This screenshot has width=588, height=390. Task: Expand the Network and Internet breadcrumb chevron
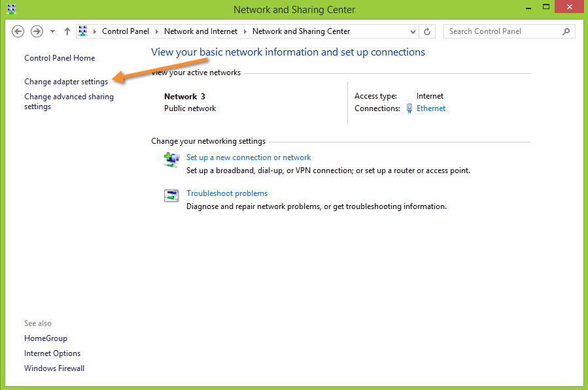point(245,31)
